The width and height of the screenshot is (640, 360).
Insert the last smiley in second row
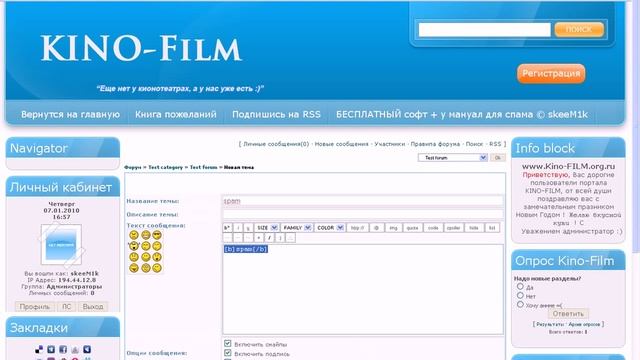(x=157, y=246)
